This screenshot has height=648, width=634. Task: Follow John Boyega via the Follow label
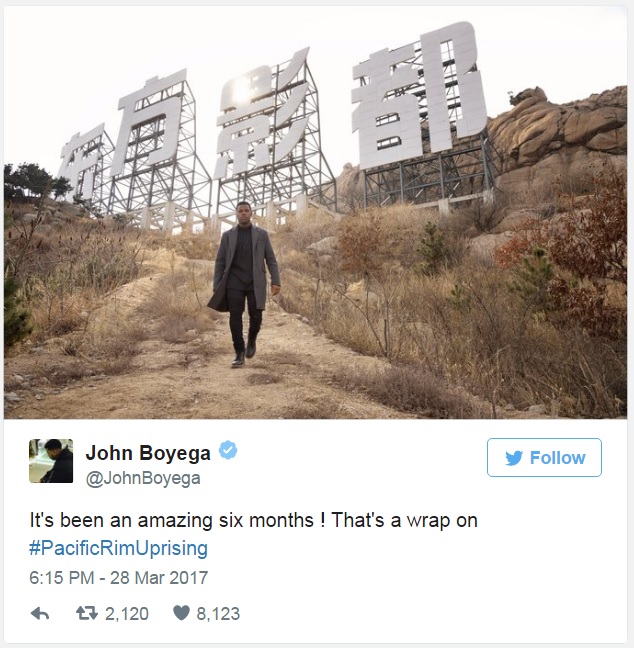coord(557,458)
